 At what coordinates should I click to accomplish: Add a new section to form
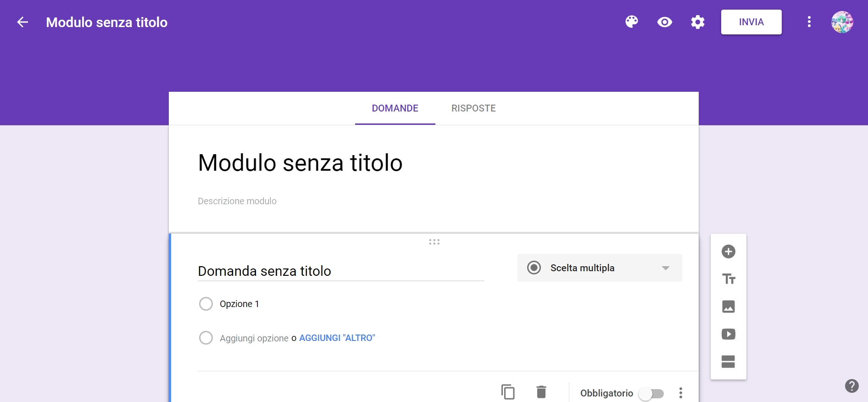tap(729, 362)
